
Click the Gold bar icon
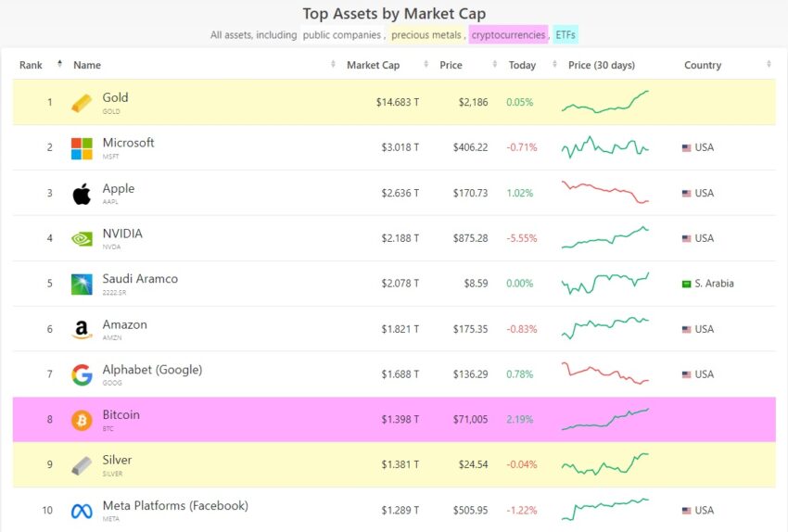click(x=82, y=103)
